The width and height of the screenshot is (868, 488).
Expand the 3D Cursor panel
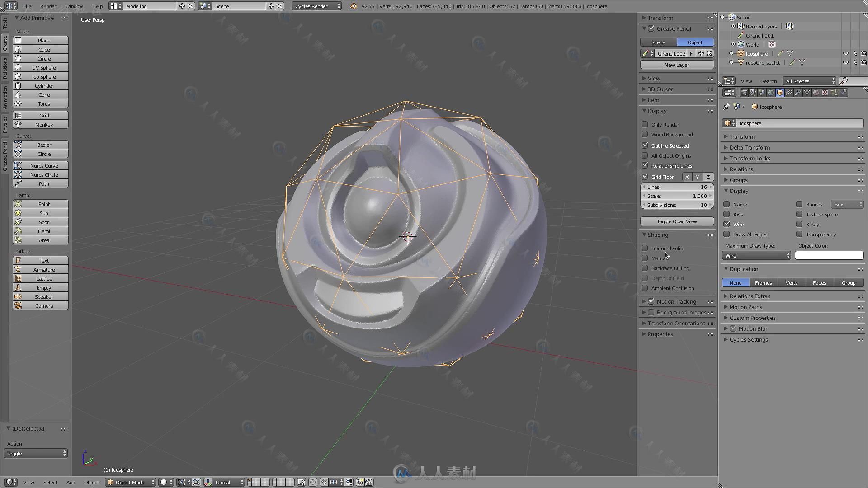tap(660, 89)
